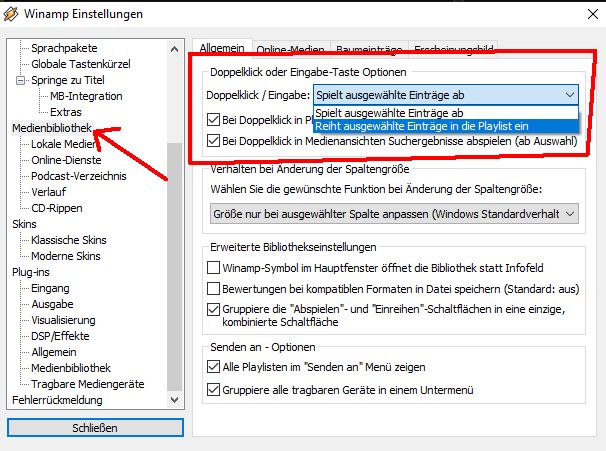Image resolution: width=606 pixels, height=451 pixels.
Task: Select Sprachpakete in the settings tree
Action: pos(64,48)
